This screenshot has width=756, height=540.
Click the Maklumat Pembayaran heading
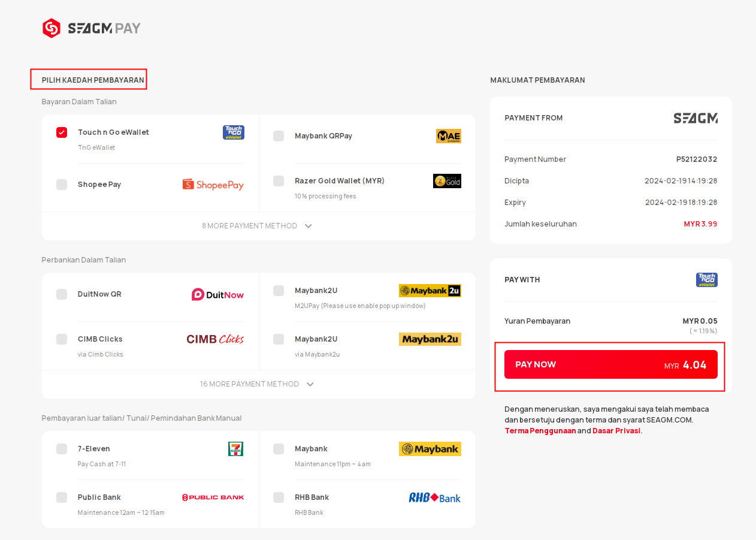click(538, 80)
